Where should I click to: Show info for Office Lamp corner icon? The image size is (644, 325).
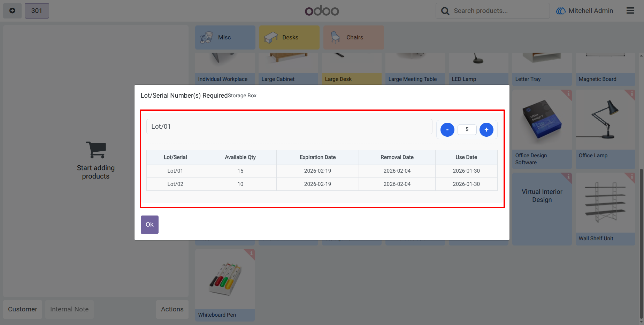click(x=631, y=93)
